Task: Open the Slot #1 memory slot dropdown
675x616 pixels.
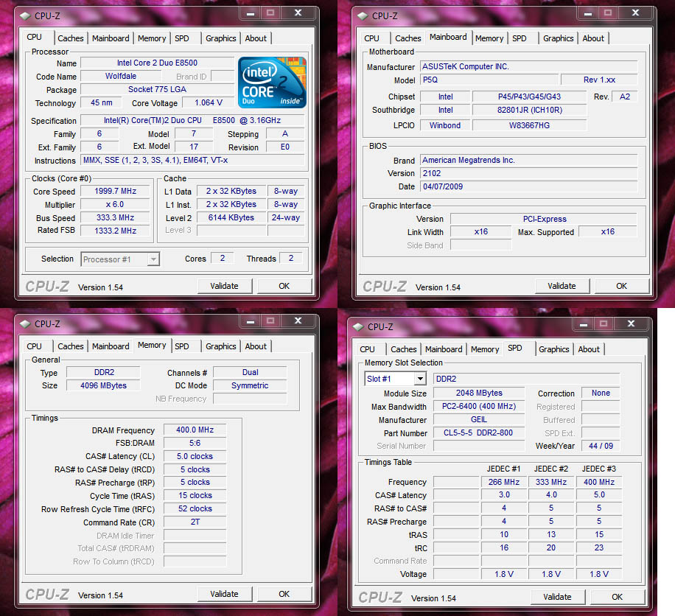Action: (x=395, y=379)
